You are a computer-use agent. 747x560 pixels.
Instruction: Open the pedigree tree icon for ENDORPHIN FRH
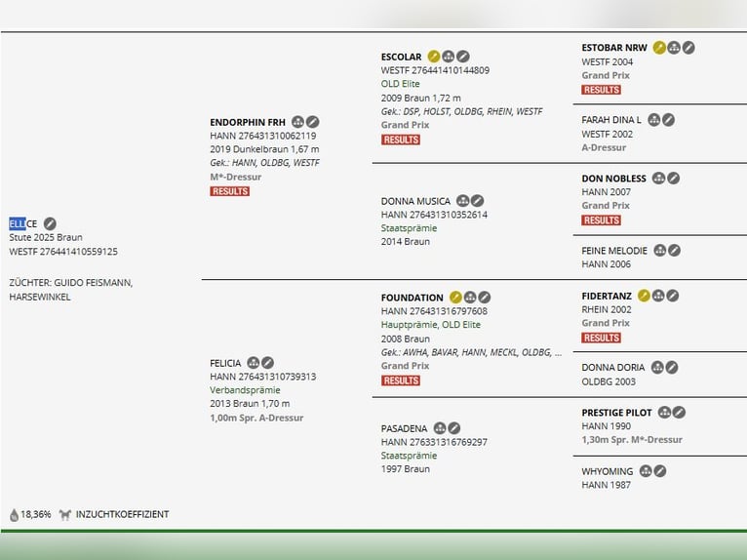pyautogui.click(x=298, y=122)
